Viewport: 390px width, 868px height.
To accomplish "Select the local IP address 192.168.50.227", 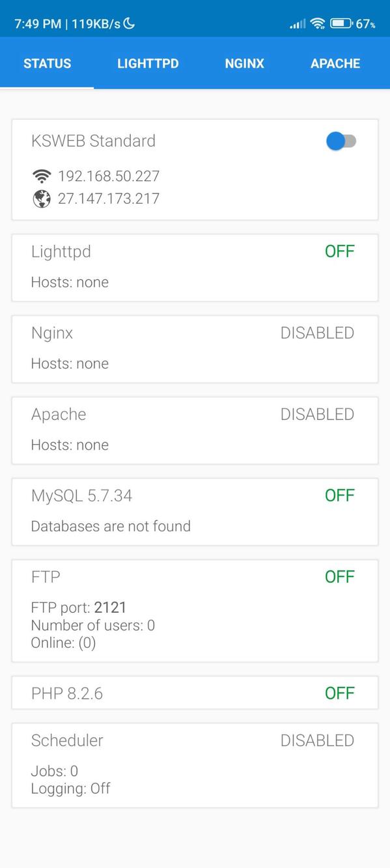I will point(109,175).
